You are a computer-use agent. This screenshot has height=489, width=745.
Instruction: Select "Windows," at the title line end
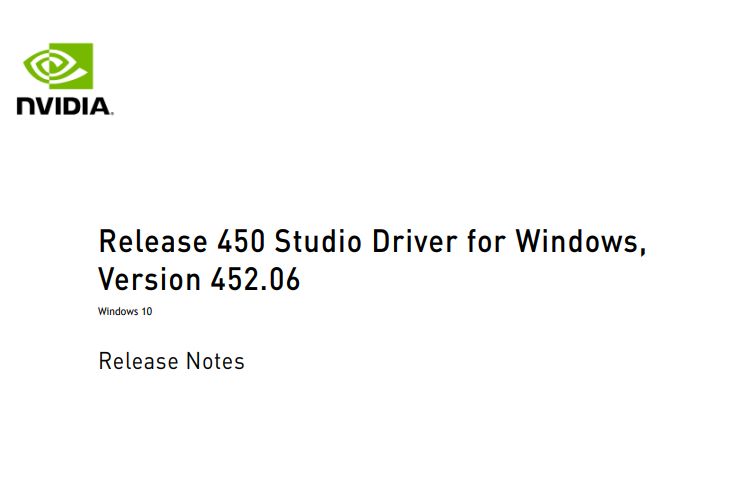click(581, 242)
